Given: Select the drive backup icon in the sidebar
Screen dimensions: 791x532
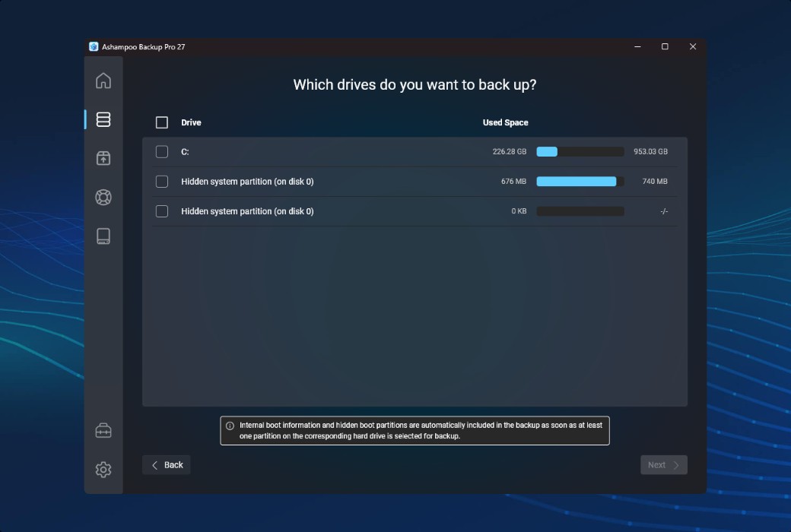Looking at the screenshot, I should pyautogui.click(x=103, y=119).
